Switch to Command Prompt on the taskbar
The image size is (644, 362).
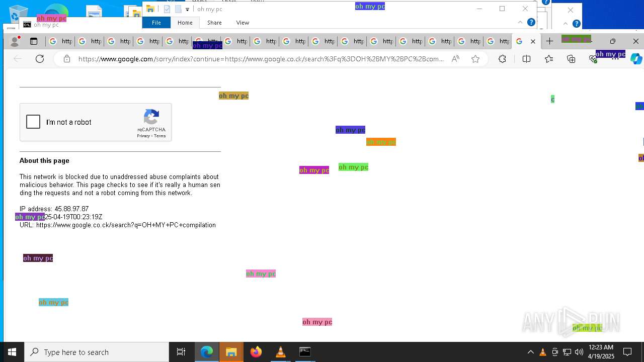(x=305, y=352)
